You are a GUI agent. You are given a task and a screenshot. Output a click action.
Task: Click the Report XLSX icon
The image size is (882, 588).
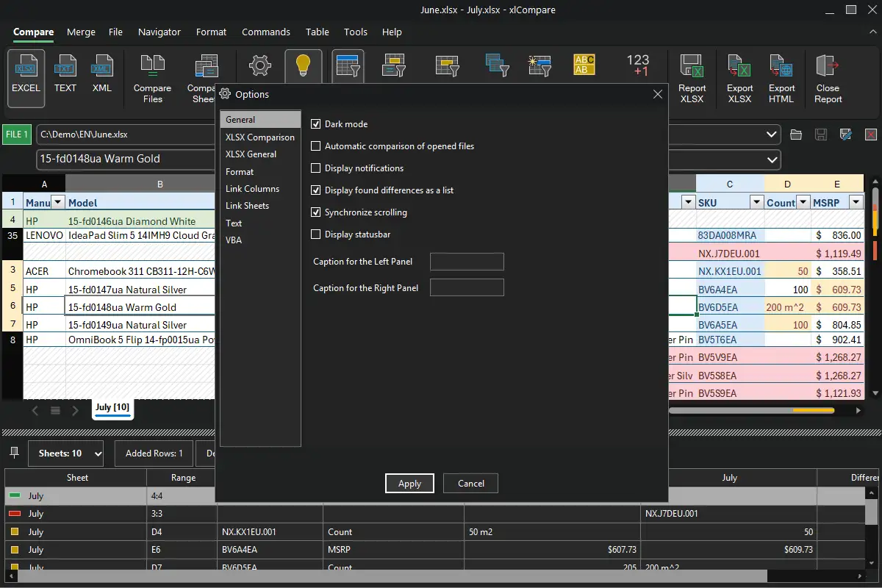[691, 79]
